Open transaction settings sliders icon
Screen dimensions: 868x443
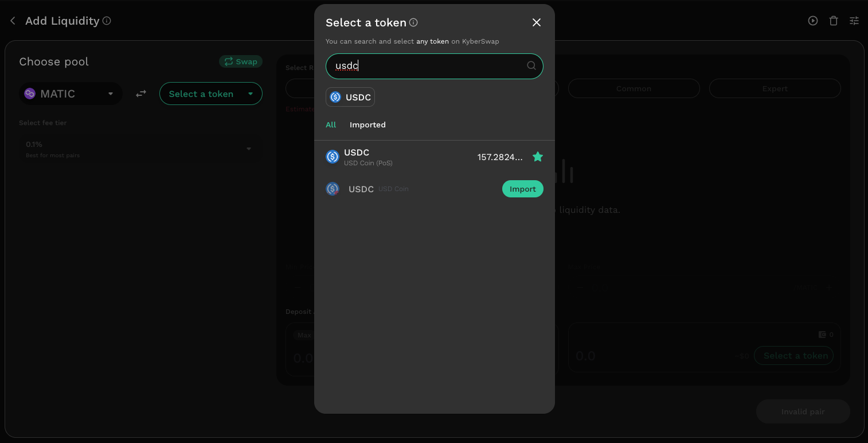pyautogui.click(x=854, y=21)
